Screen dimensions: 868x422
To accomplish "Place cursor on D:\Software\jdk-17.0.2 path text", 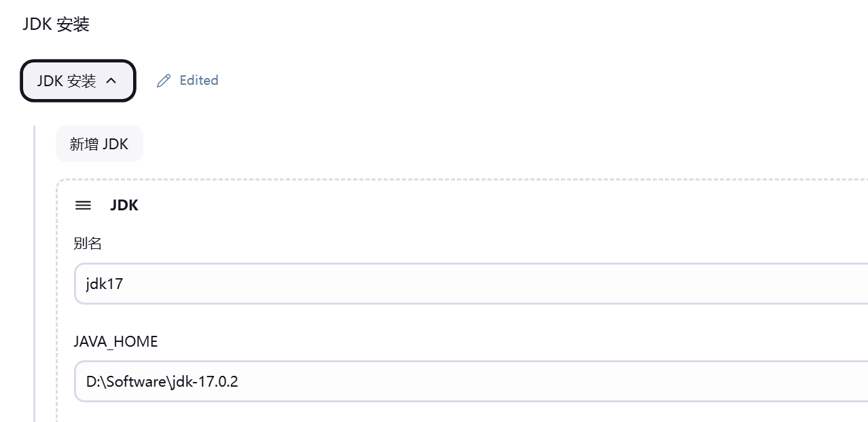I will (x=162, y=381).
